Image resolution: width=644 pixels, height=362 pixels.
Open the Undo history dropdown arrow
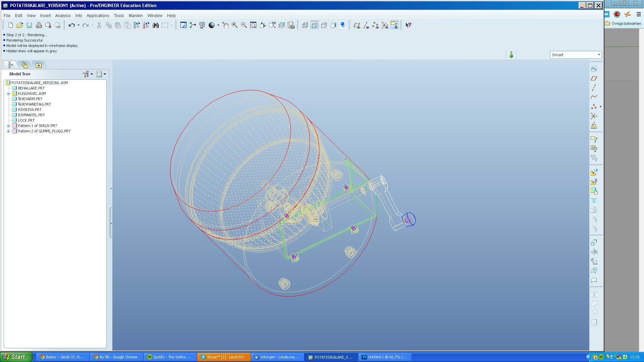click(78, 25)
